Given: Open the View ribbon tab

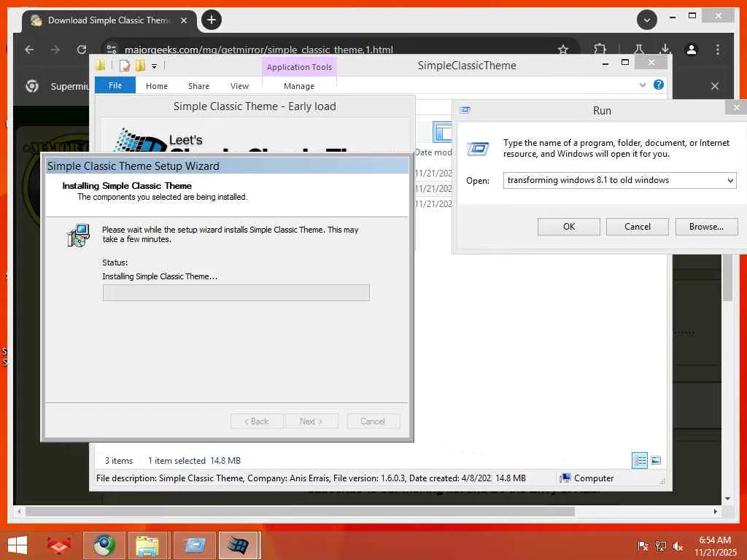Looking at the screenshot, I should point(239,86).
